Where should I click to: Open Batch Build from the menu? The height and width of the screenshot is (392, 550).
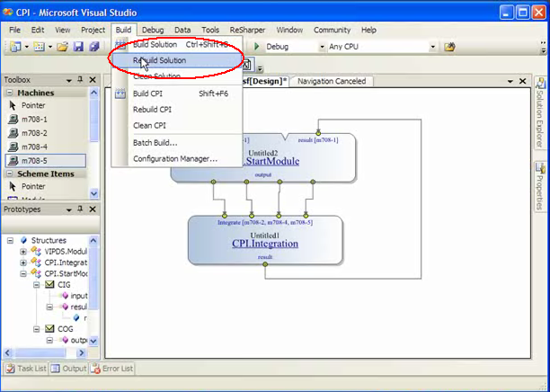click(177, 143)
